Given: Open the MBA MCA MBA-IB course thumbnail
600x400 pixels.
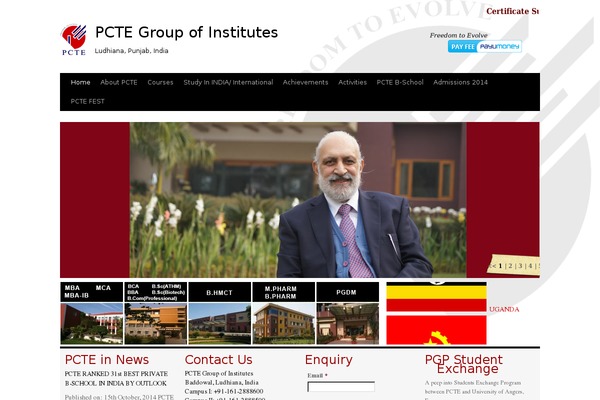Looking at the screenshot, I should pyautogui.click(x=92, y=313).
